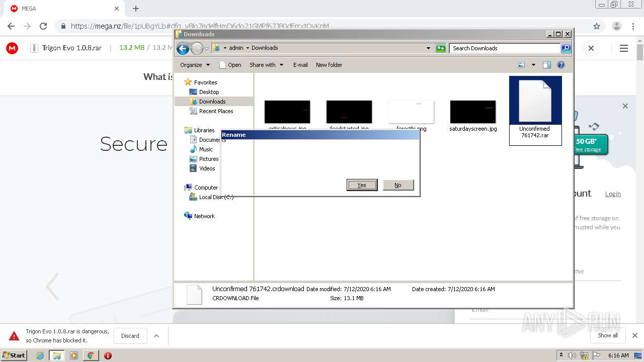The width and height of the screenshot is (644, 362).
Task: Toggle the preview pane icon
Action: pyautogui.click(x=547, y=65)
